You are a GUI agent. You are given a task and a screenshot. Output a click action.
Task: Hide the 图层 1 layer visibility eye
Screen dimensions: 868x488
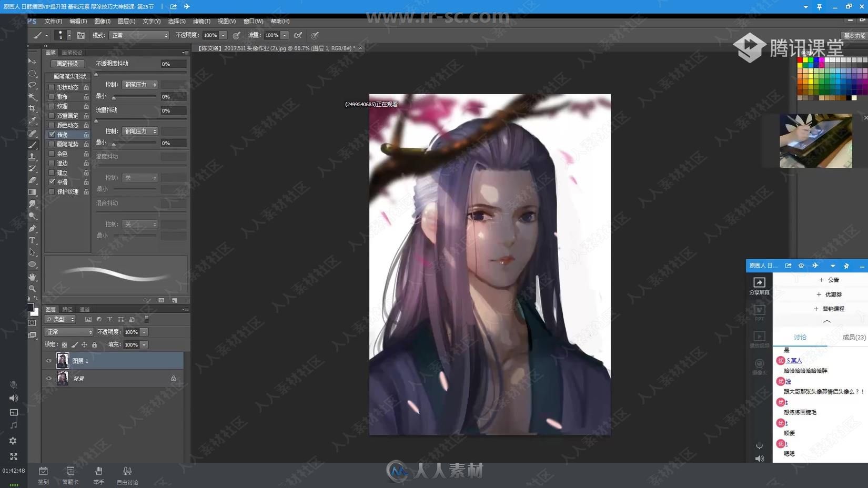49,361
